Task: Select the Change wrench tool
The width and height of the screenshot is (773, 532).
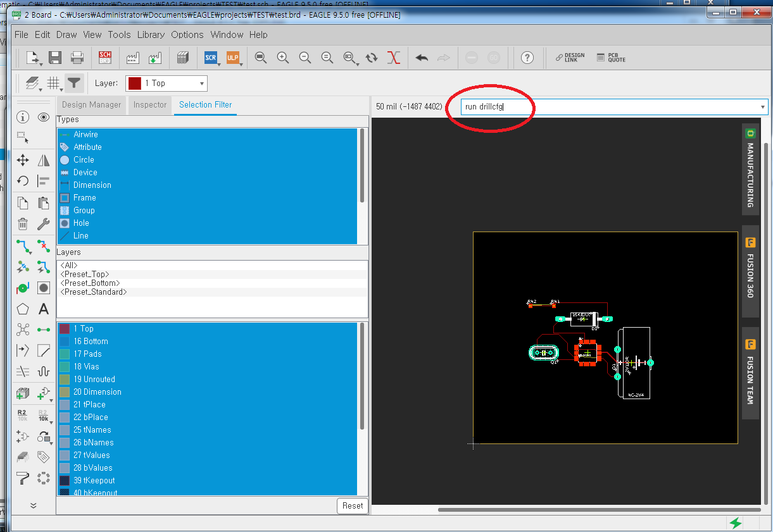Action: [x=43, y=223]
